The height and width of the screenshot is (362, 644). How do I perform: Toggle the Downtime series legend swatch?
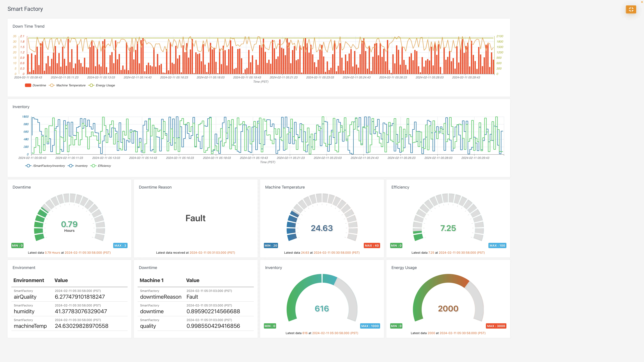(x=28, y=85)
